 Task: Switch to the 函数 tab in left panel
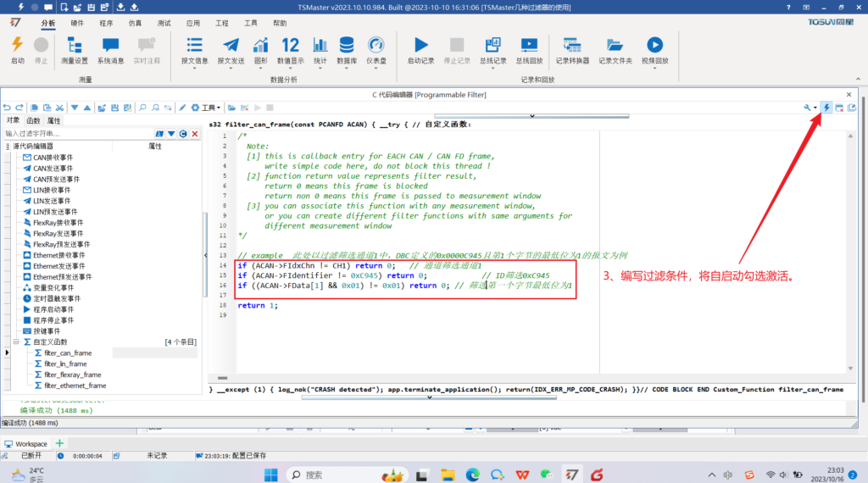pyautogui.click(x=33, y=120)
